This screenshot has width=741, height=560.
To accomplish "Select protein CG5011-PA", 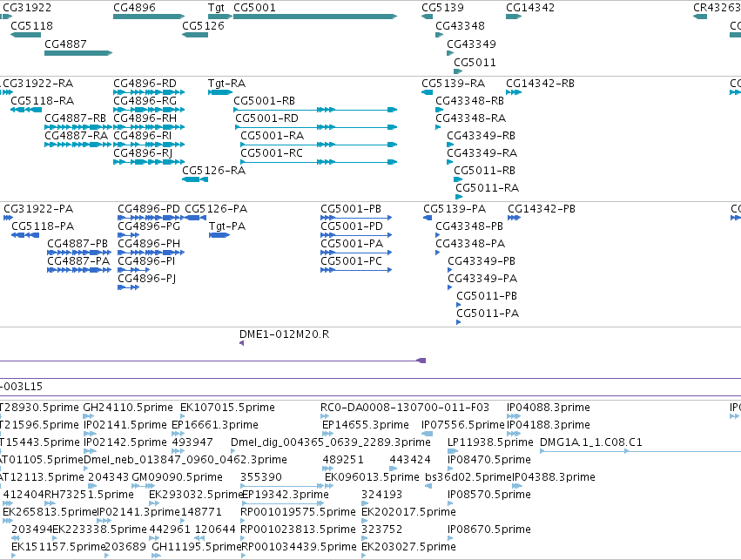I will [488, 314].
